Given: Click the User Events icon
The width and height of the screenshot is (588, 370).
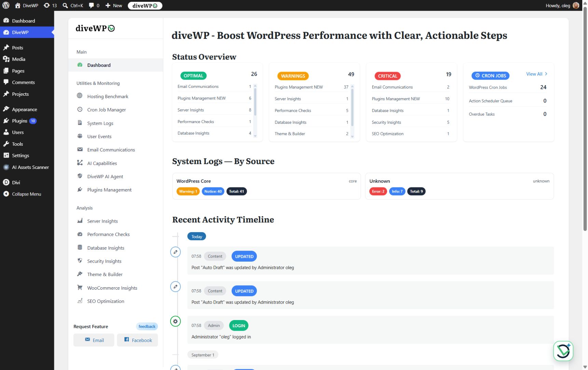Looking at the screenshot, I should coord(80,136).
